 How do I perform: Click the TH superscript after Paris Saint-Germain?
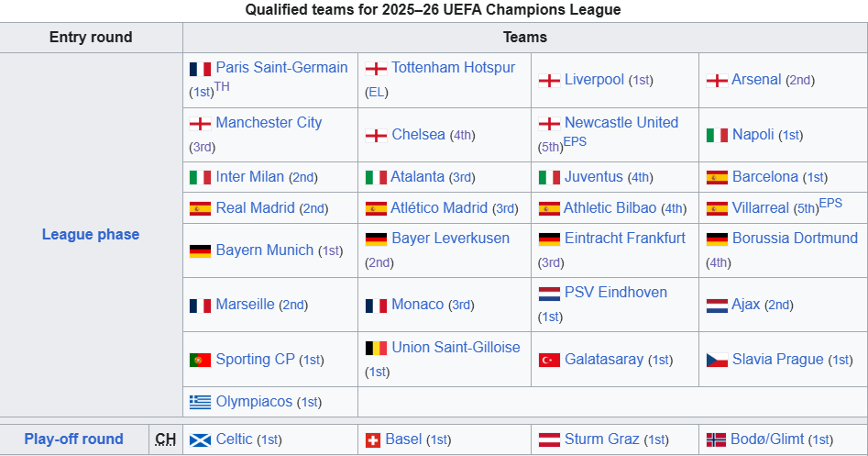tap(222, 87)
